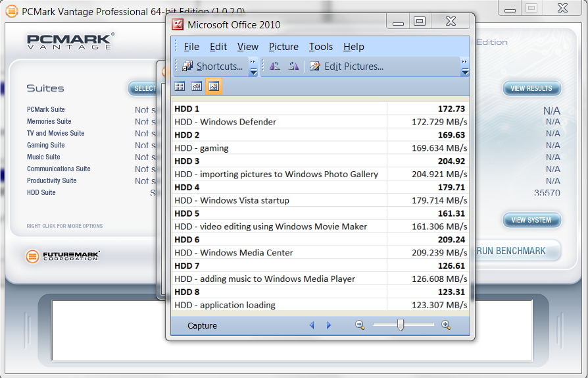
Task: Open the Picture menu
Action: click(283, 47)
